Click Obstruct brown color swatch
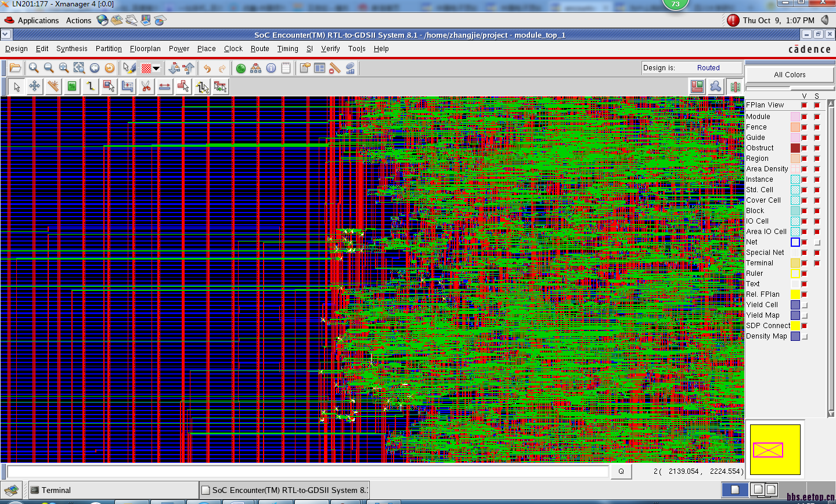836x504 pixels. click(795, 148)
